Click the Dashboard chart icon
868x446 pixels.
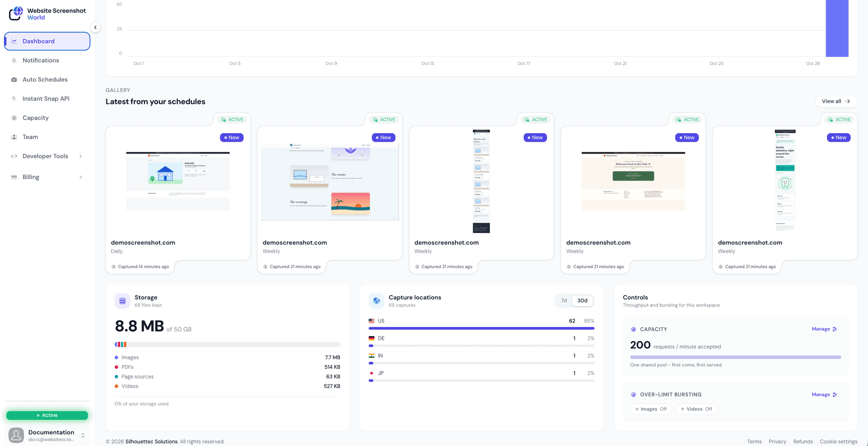click(14, 41)
